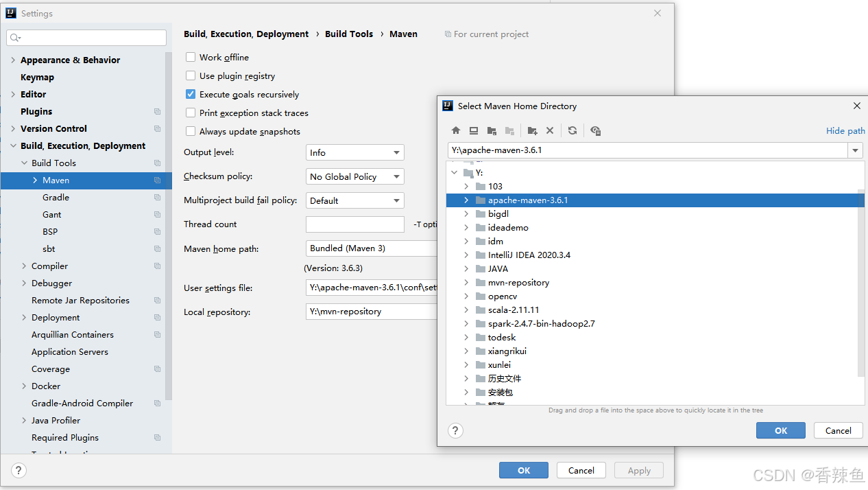Open Maven home path combo box
The image size is (868, 490).
372,248
